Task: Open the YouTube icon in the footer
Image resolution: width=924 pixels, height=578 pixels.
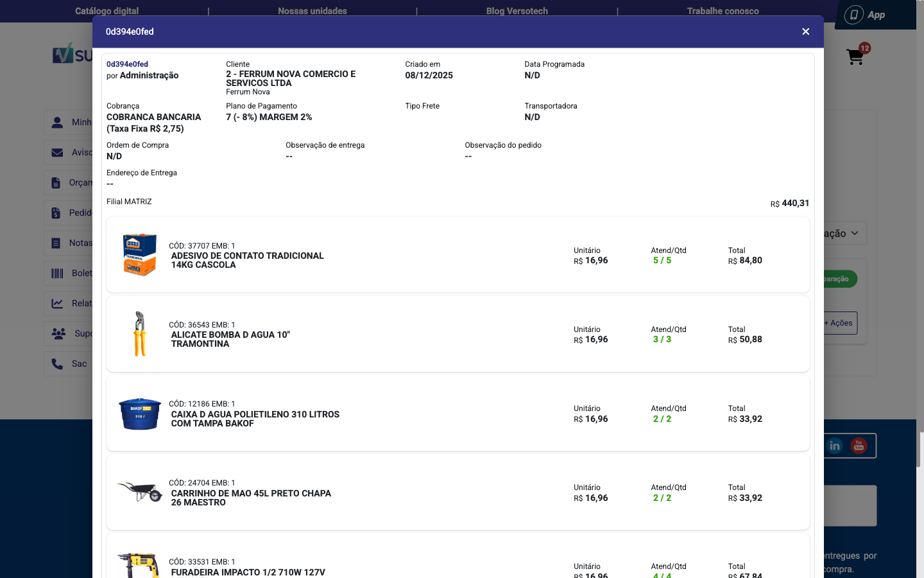Action: tap(859, 445)
